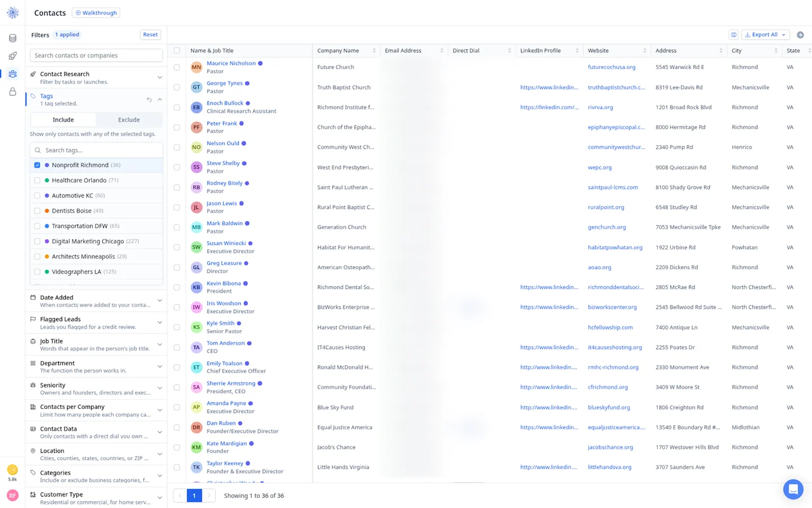Switch to the Exclude tab
Viewport: 812px width, 508px height.
coord(129,120)
